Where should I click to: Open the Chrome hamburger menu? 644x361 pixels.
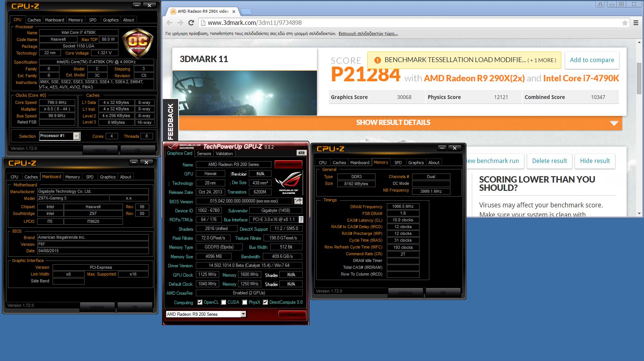[x=636, y=23]
